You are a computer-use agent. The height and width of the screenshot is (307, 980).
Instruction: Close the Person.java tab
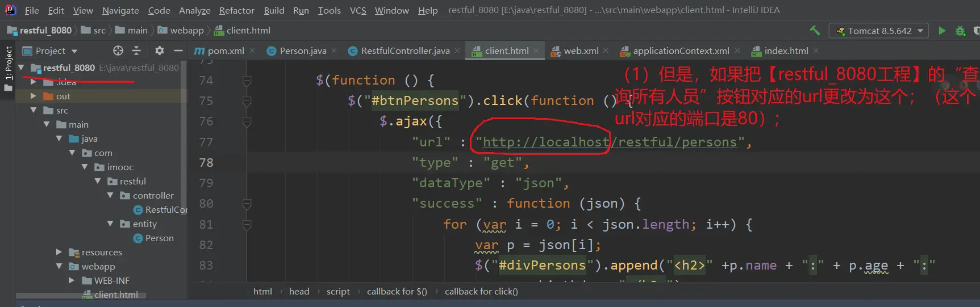point(334,51)
